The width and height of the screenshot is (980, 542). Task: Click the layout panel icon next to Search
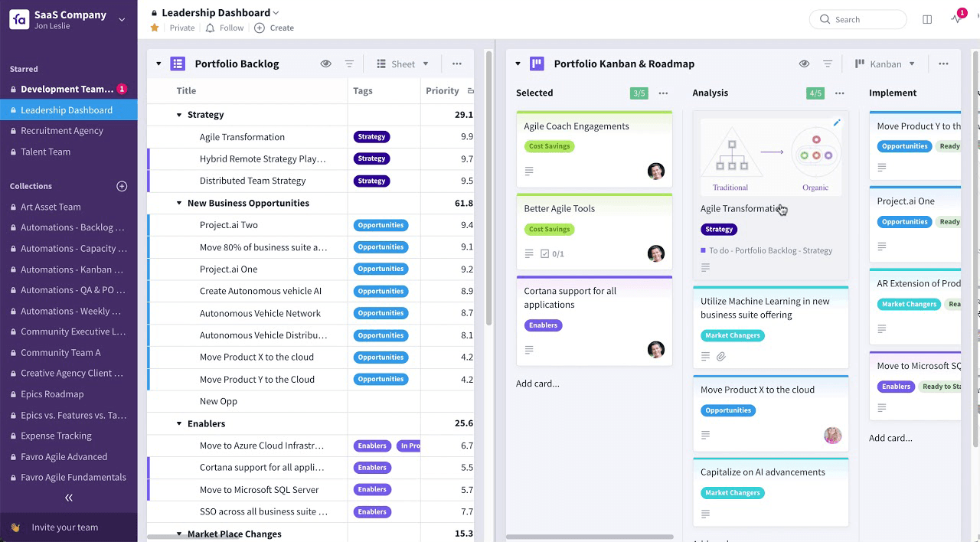[927, 19]
